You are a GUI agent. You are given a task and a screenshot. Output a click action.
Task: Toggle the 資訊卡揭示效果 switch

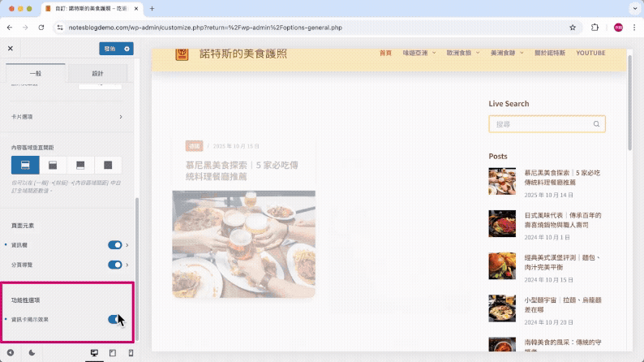click(114, 319)
